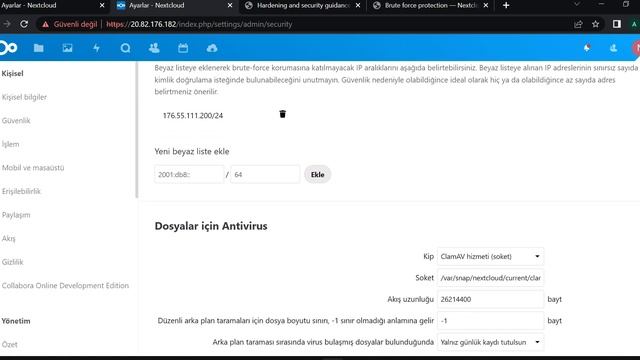Click the share page icon in address bar
The image size is (640, 360).
pyautogui.click(x=578, y=24)
